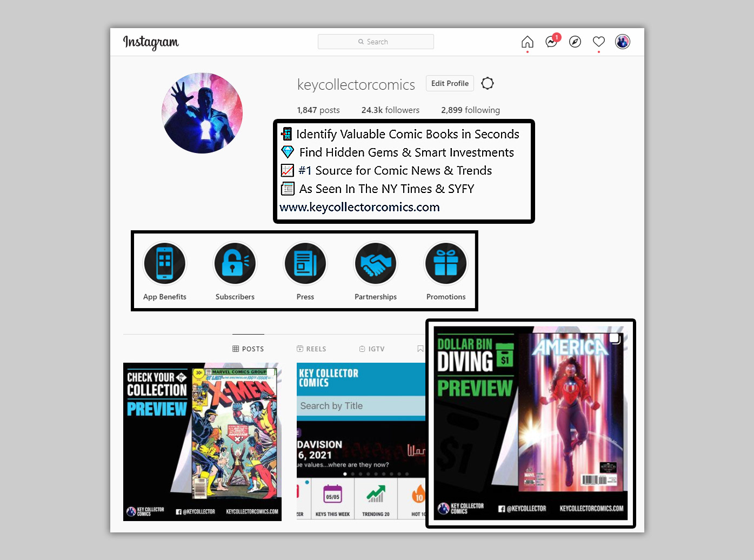Click the keycollectorcomics username heading

[356, 85]
